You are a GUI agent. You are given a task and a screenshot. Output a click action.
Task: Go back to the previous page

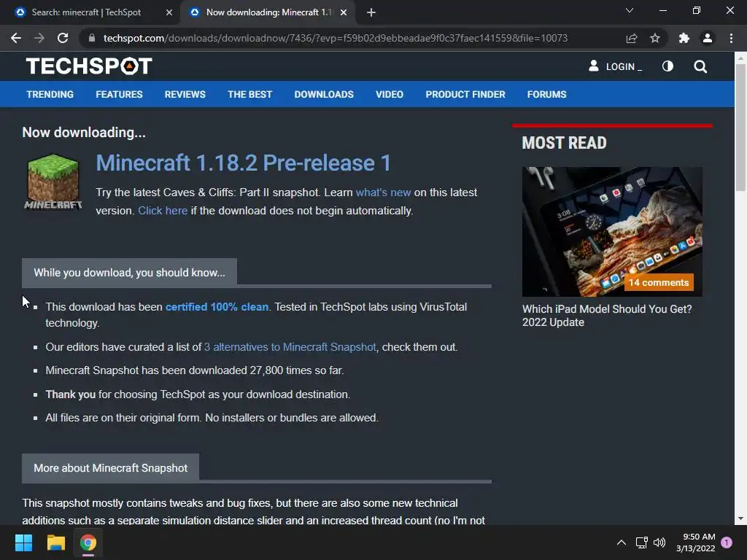[16, 38]
